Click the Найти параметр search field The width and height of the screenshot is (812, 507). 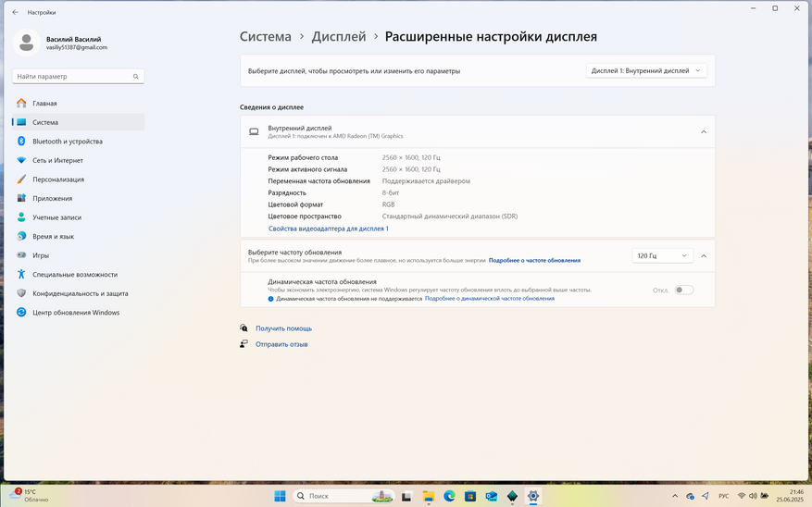click(78, 76)
